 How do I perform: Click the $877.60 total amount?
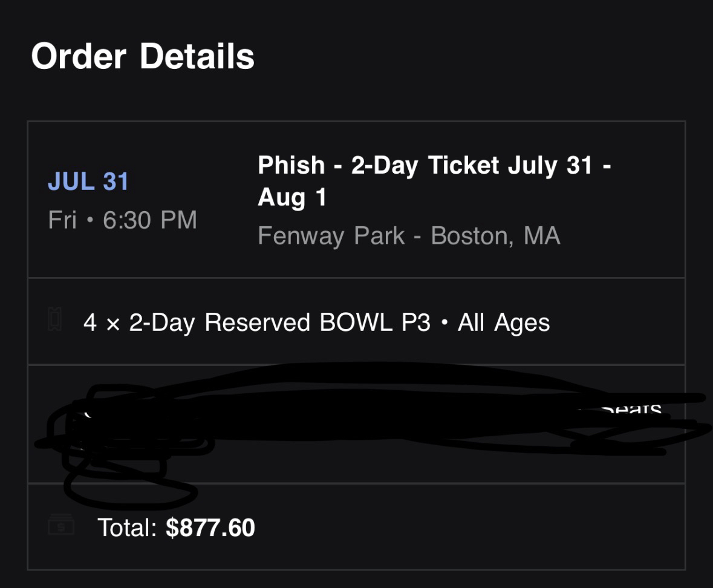(210, 528)
